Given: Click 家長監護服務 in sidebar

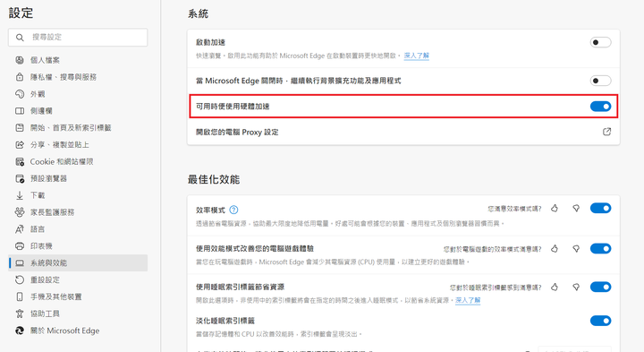Looking at the screenshot, I should click(52, 212).
